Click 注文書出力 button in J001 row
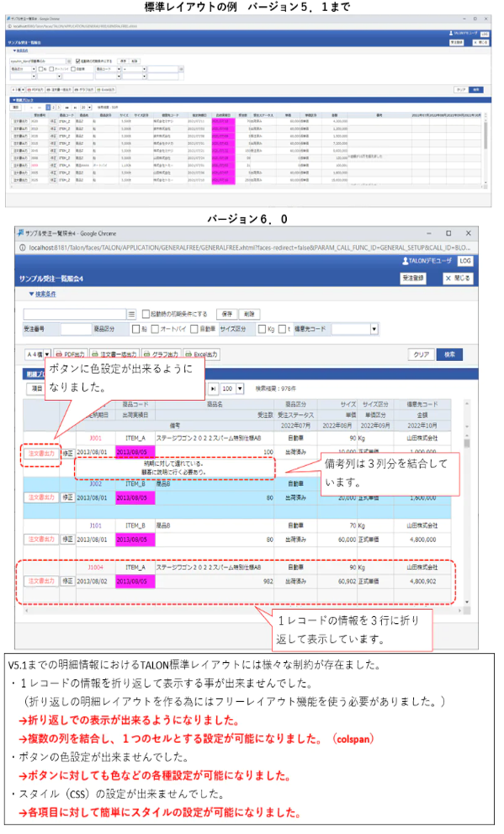Image resolution: width=504 pixels, height=834 pixels. click(41, 453)
